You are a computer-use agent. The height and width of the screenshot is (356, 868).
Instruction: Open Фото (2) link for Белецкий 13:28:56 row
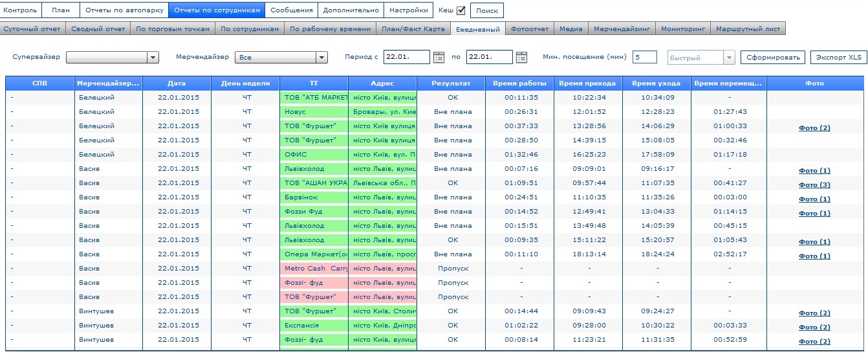tap(814, 128)
